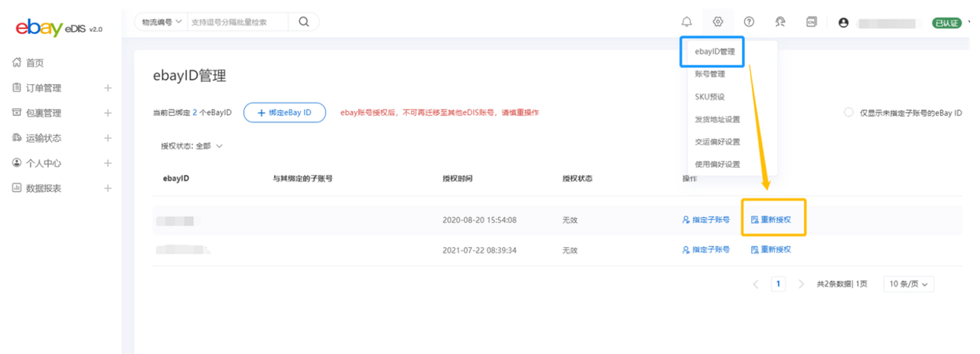The image size is (980, 354).
Task: Click the 授权时间 column header
Action: click(457, 179)
